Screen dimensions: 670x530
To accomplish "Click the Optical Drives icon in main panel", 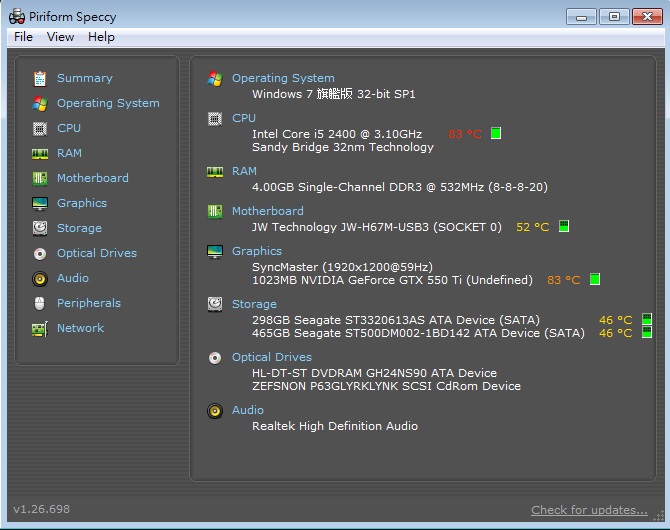I will (215, 358).
